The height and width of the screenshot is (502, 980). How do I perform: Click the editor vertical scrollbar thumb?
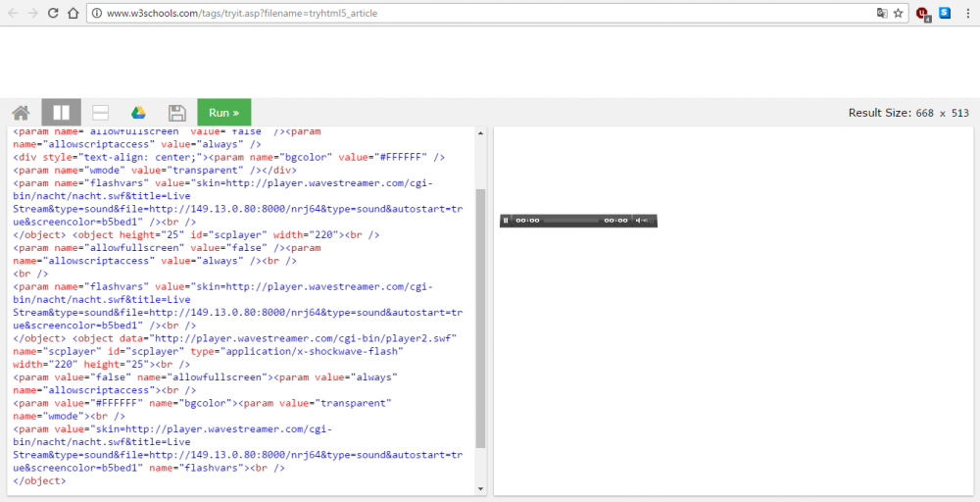pyautogui.click(x=480, y=319)
